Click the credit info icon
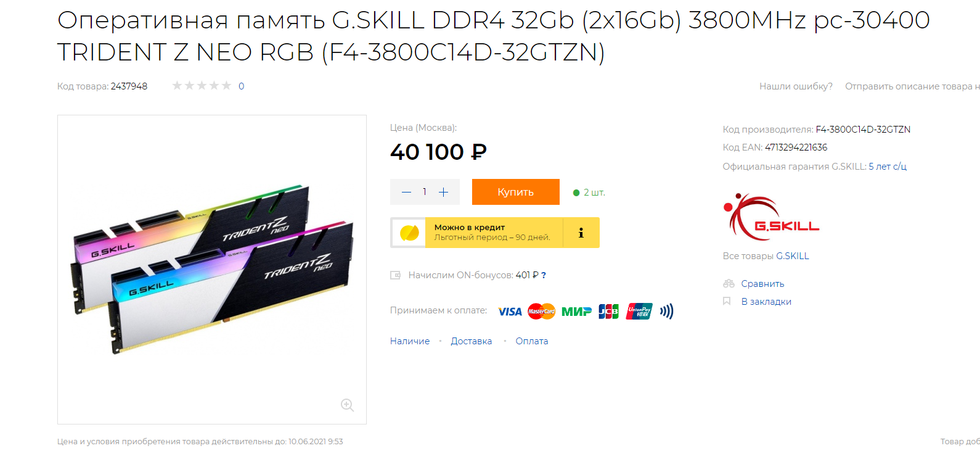This screenshot has height=472, width=980. pos(581,233)
